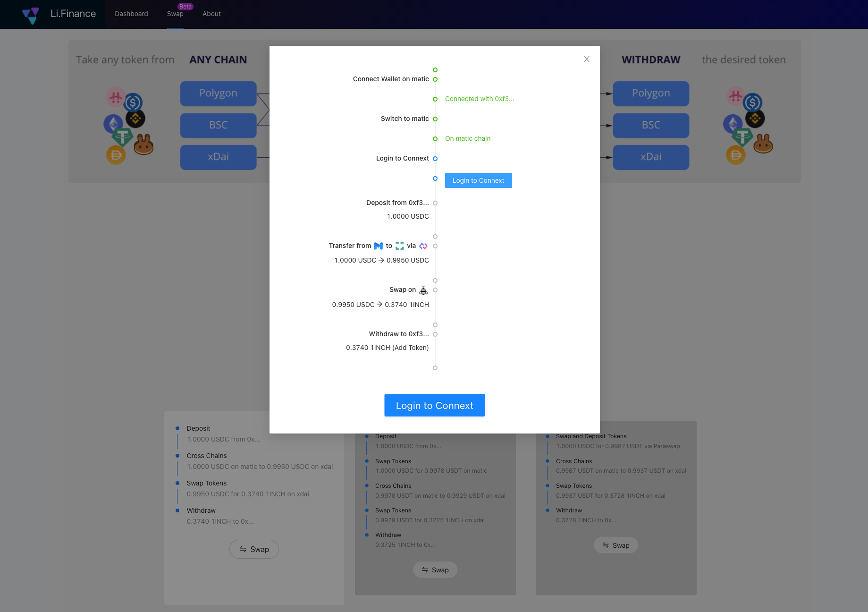Click the right Ethereum token icon
The image size is (868, 612).
(x=733, y=124)
